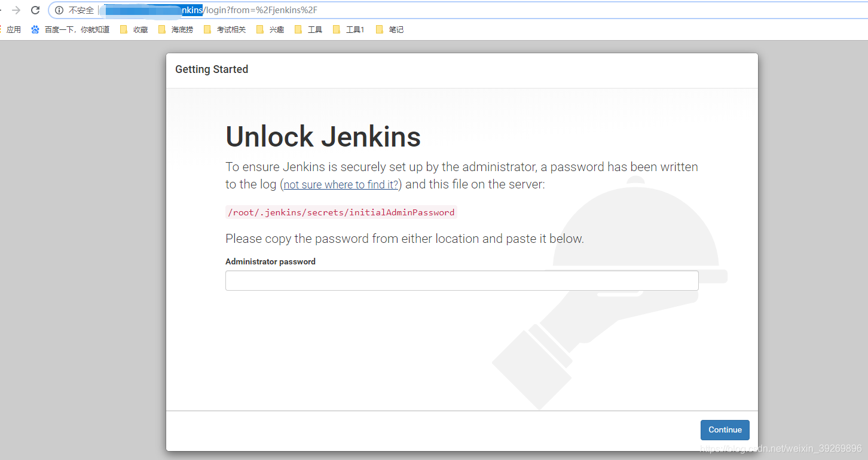Click the browser forward arrow
The image size is (868, 460).
coord(16,10)
